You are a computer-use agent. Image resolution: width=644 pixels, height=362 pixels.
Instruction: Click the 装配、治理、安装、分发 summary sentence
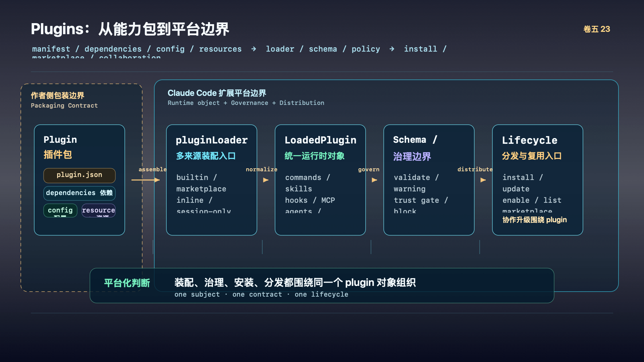point(295,283)
